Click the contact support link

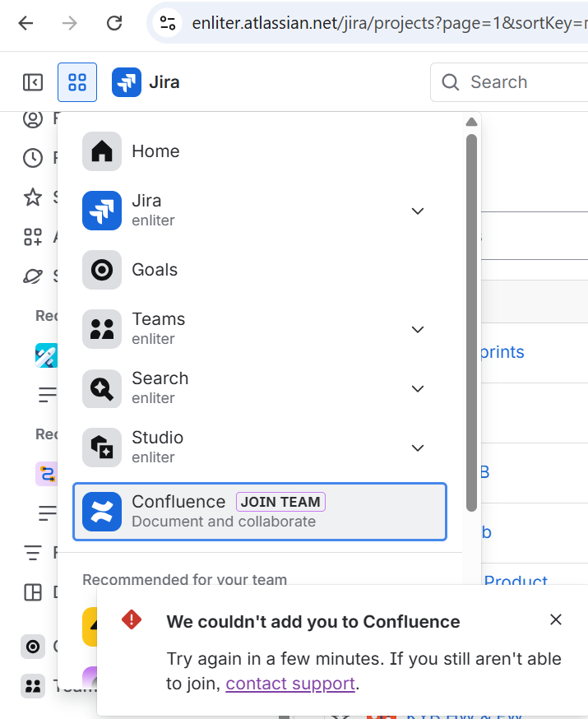click(x=289, y=683)
